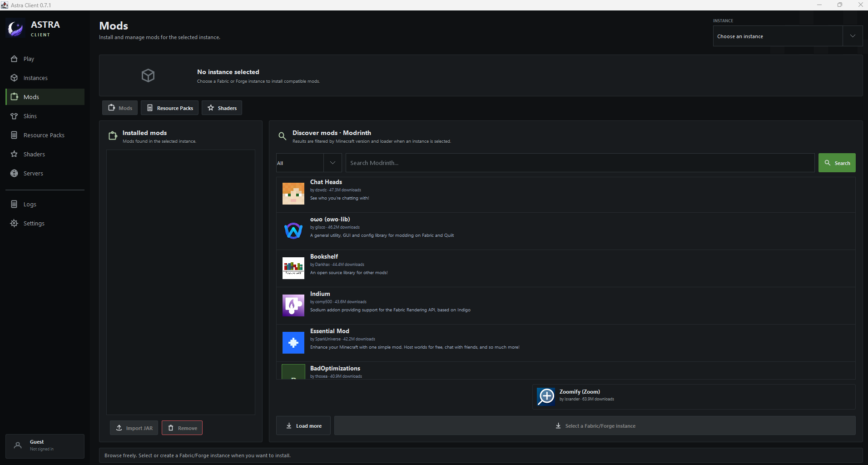Click the Logs document icon
This screenshot has height=465, width=868.
14,204
